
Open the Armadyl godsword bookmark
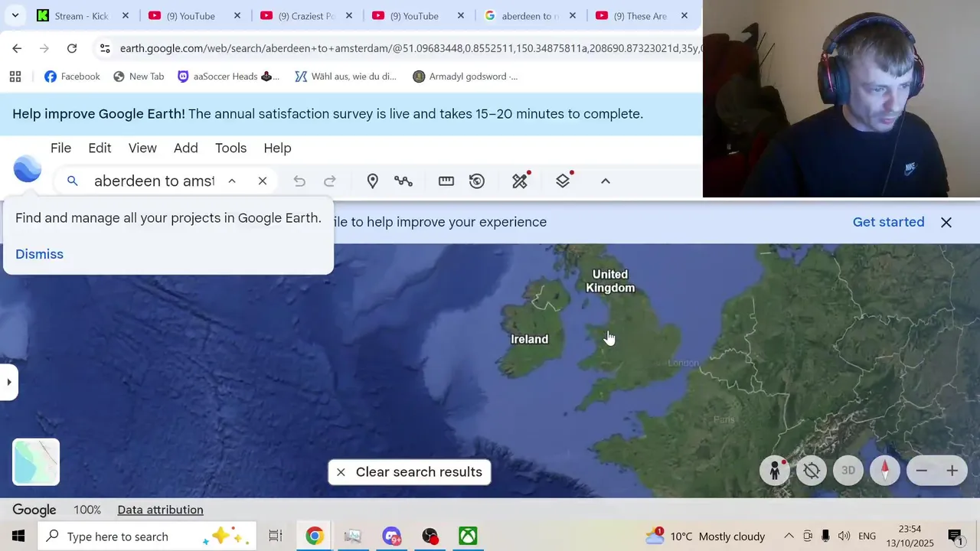[465, 77]
